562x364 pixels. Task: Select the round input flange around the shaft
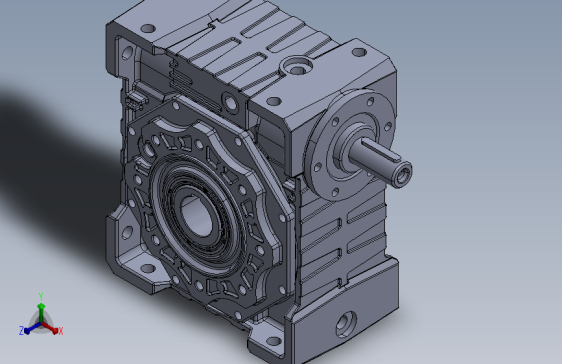[350, 144]
